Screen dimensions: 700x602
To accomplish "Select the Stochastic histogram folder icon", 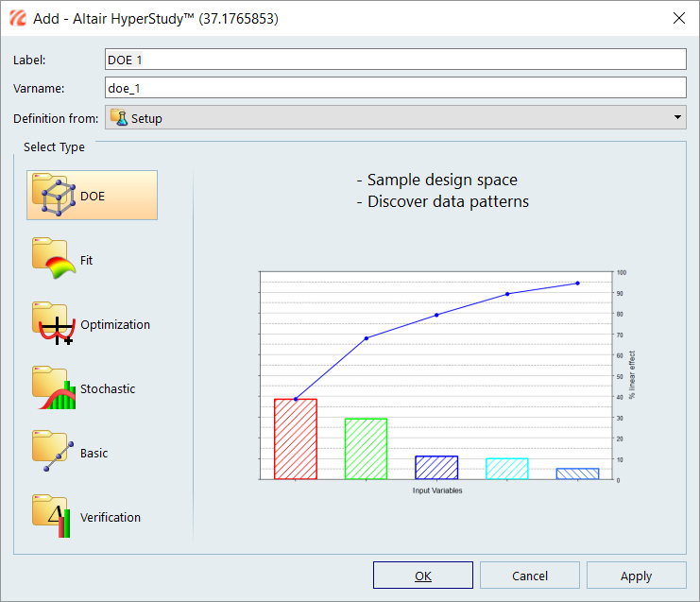I will (54, 387).
